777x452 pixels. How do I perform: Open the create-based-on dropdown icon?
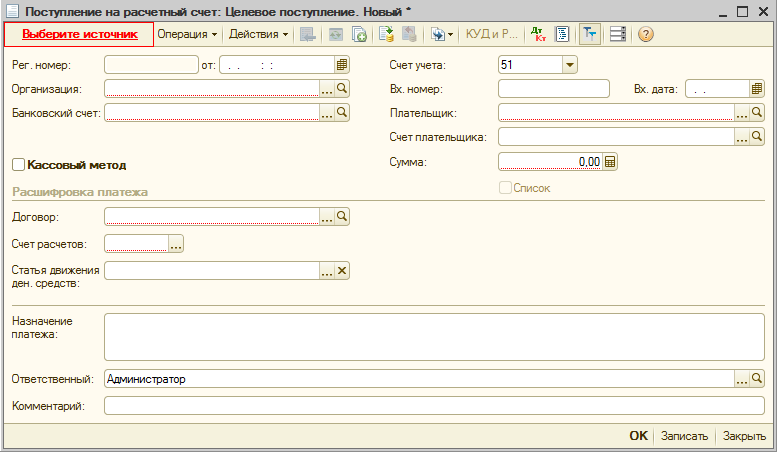[x=442, y=34]
